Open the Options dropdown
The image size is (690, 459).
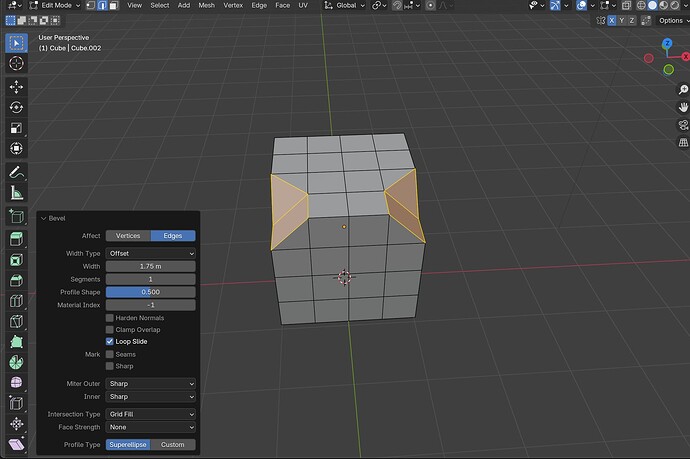coord(672,20)
